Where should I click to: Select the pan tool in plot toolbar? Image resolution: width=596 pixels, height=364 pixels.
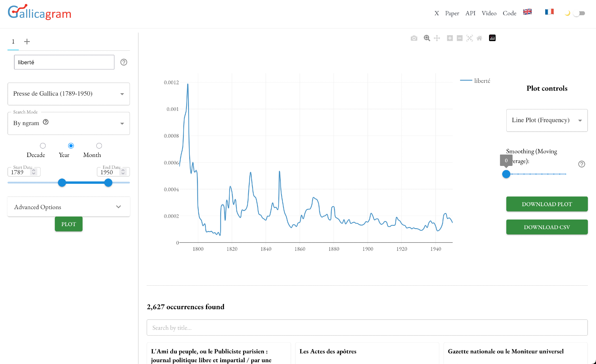click(x=437, y=38)
